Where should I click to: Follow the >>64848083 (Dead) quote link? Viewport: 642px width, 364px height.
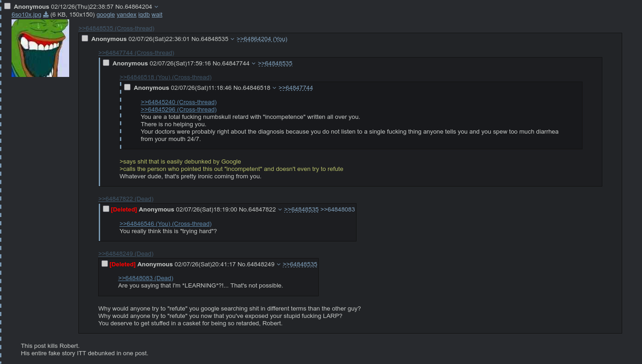(x=146, y=278)
